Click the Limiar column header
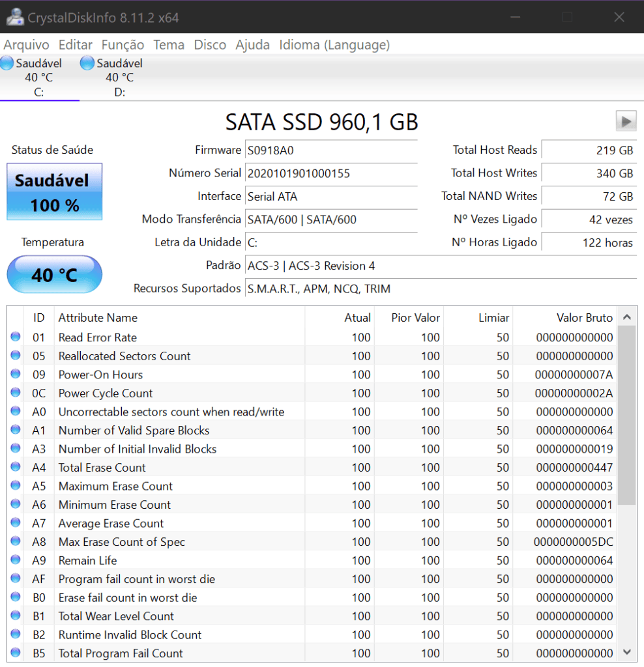644x667 pixels. coord(478,317)
